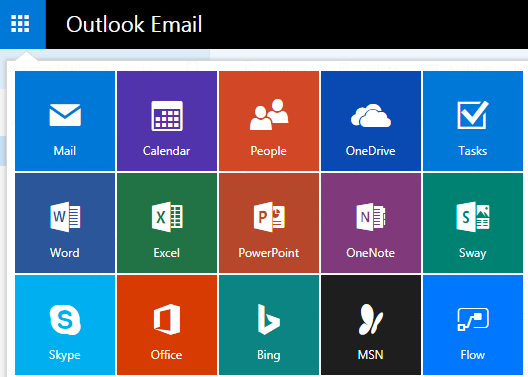Image resolution: width=528 pixels, height=377 pixels.
Task: Open Skype from the app launcher
Action: tap(65, 325)
